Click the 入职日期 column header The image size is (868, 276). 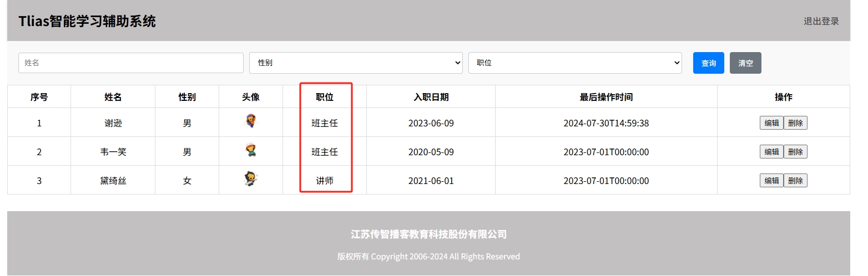coord(431,97)
